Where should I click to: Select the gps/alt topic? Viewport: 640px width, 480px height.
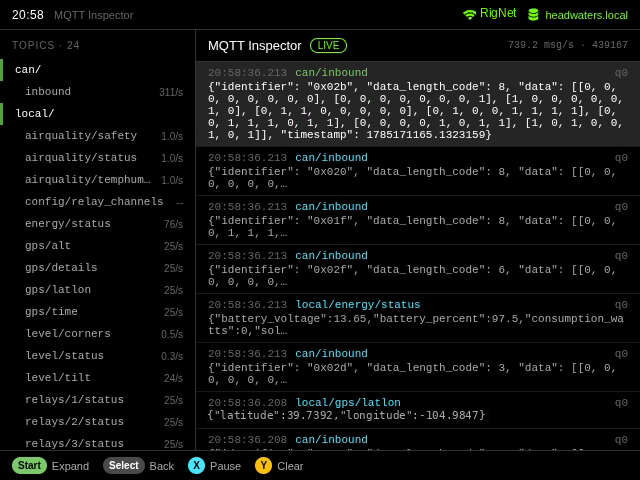[x=98, y=246]
